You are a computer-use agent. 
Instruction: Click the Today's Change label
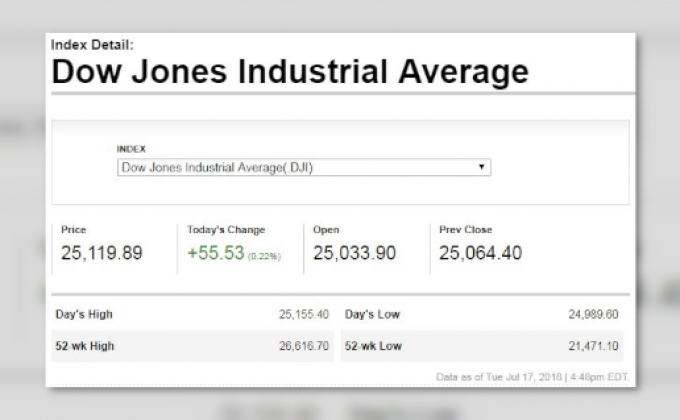226,230
